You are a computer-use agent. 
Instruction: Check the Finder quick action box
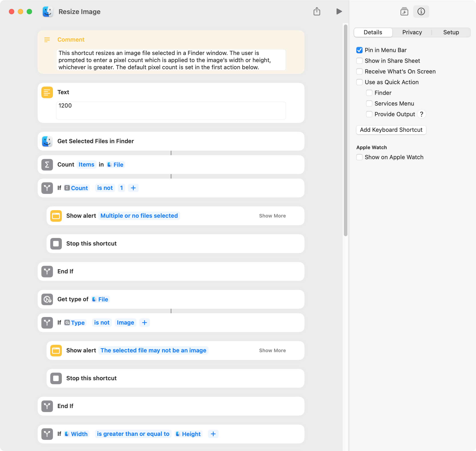(x=369, y=93)
